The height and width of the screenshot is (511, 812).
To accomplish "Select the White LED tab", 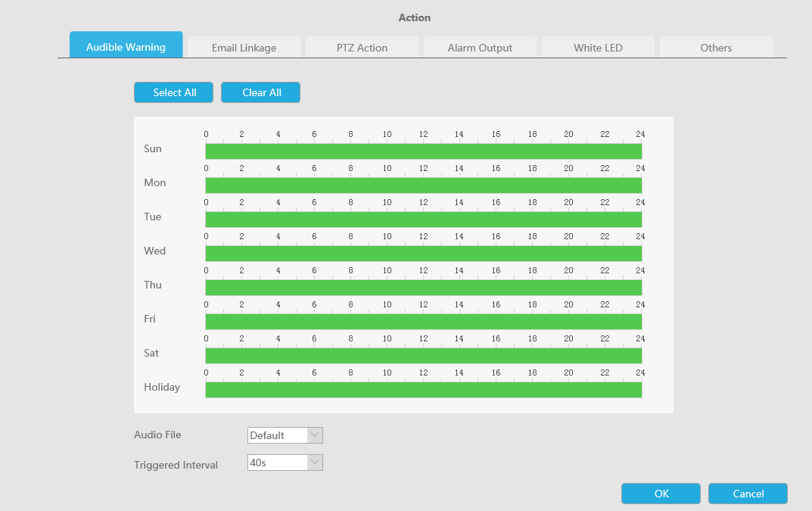I will tap(598, 47).
